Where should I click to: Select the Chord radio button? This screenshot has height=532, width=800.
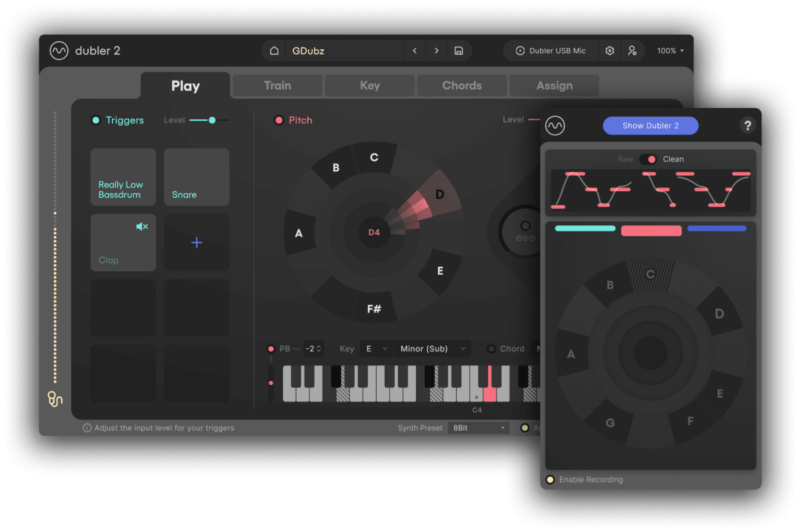click(x=492, y=349)
